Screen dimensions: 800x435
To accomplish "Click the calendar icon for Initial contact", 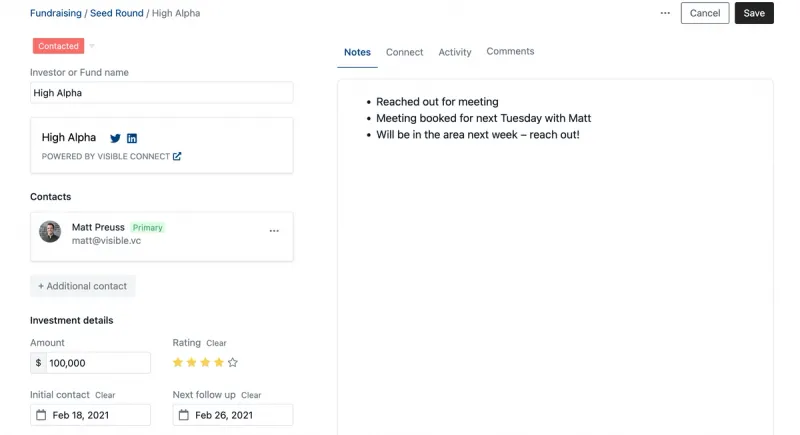I will tap(41, 415).
